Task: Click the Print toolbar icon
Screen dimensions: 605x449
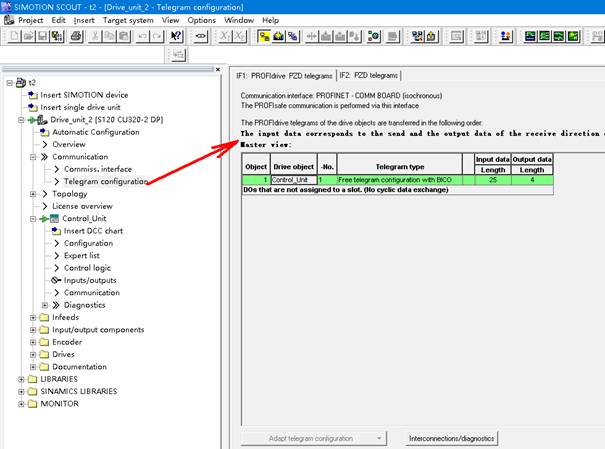Action: tap(76, 36)
